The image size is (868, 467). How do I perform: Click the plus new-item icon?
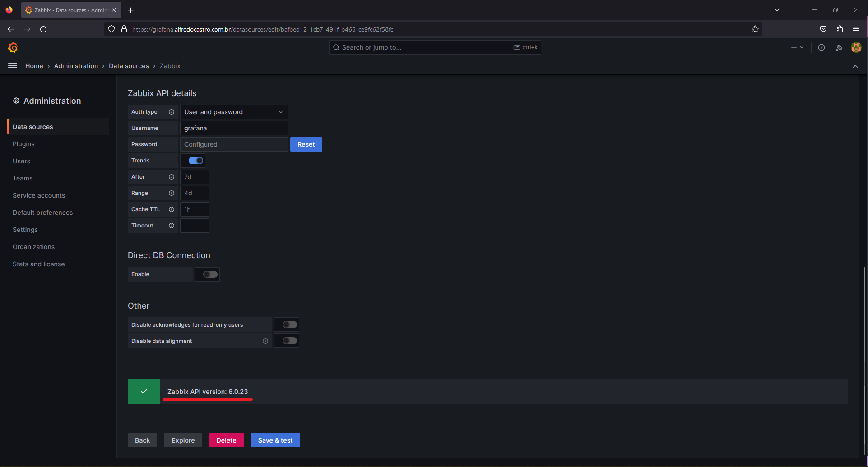794,47
